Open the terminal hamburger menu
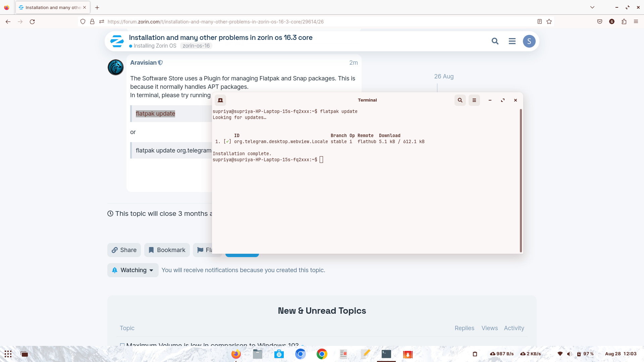Viewport: 644px width, 362px height. pos(474,100)
